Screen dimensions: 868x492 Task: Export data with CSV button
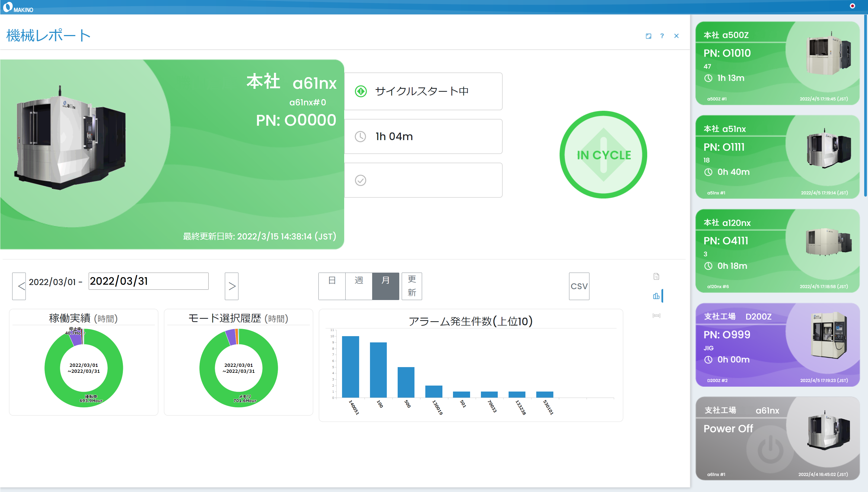[x=579, y=286]
